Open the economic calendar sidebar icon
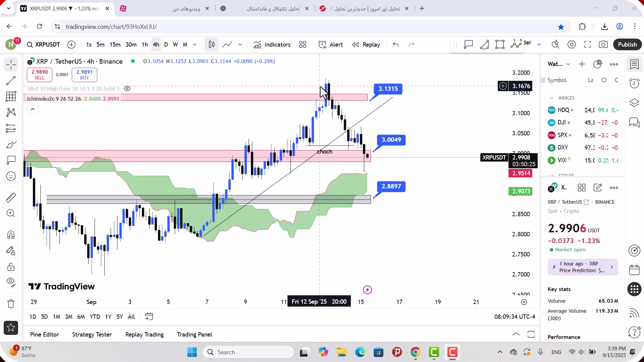Image resolution: width=644 pixels, height=362 pixels. point(634,270)
